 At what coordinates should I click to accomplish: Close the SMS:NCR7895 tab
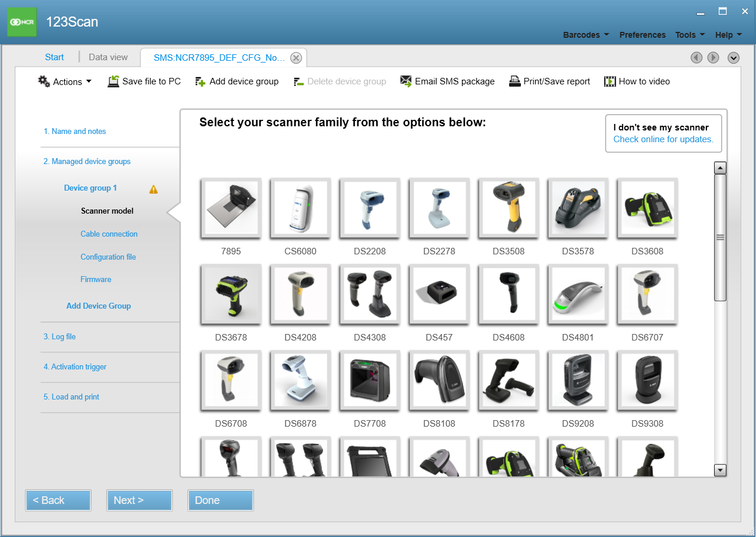point(296,58)
